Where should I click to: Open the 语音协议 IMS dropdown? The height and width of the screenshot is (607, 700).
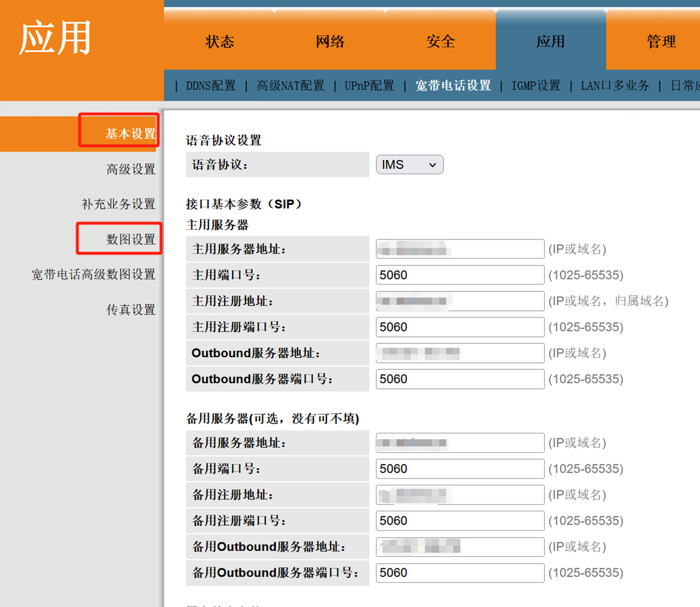(x=409, y=165)
